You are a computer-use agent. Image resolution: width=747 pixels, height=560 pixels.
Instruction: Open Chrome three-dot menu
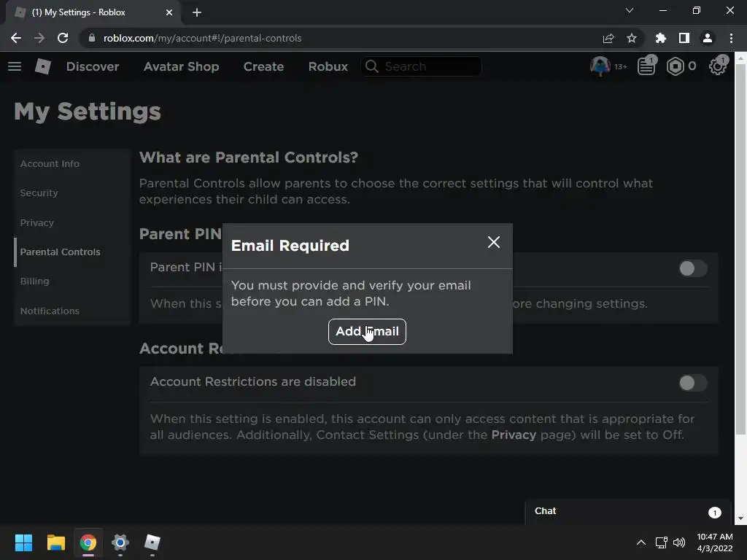point(731,38)
